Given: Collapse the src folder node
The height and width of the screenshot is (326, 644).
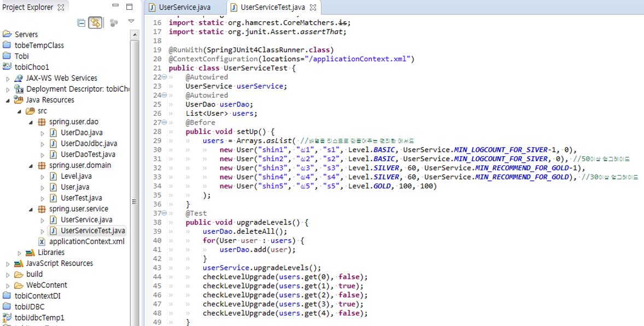Looking at the screenshot, I should click(19, 111).
